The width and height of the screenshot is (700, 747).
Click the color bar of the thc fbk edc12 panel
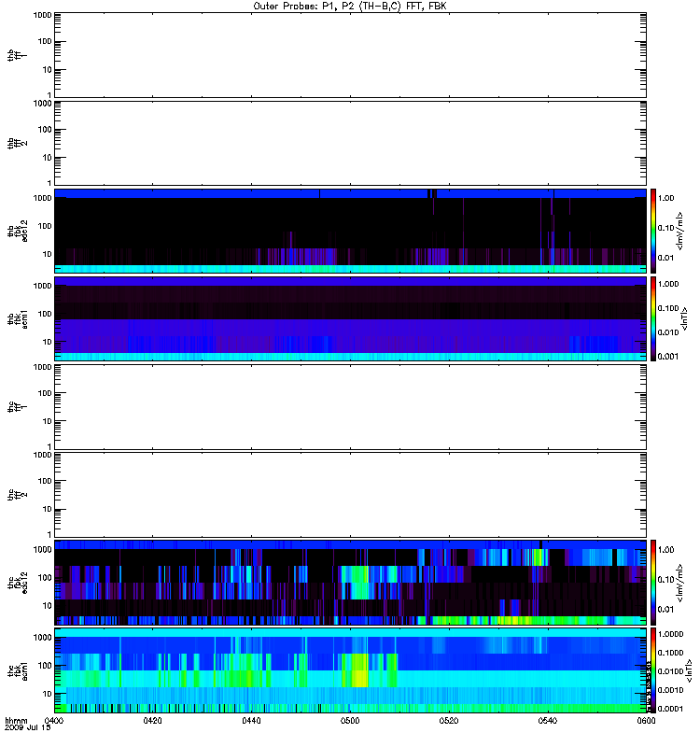tap(653, 582)
